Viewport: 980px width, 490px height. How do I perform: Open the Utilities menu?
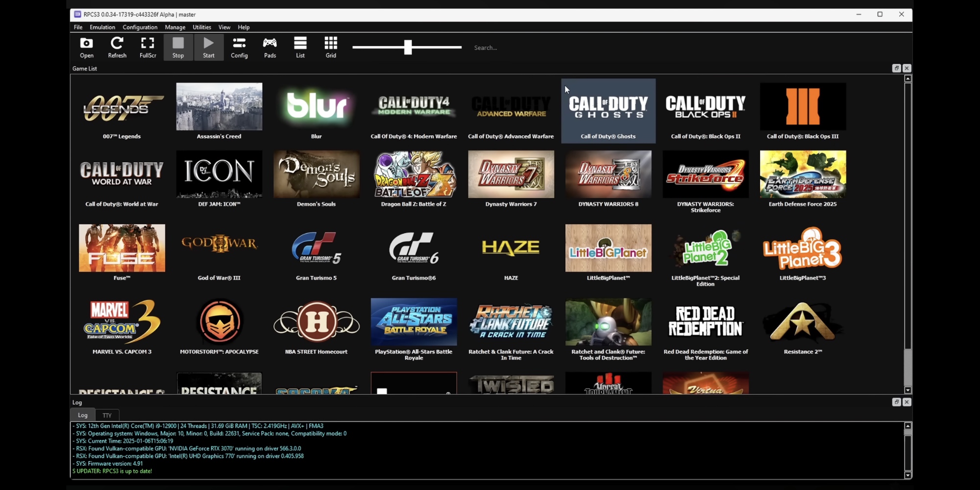[201, 27]
